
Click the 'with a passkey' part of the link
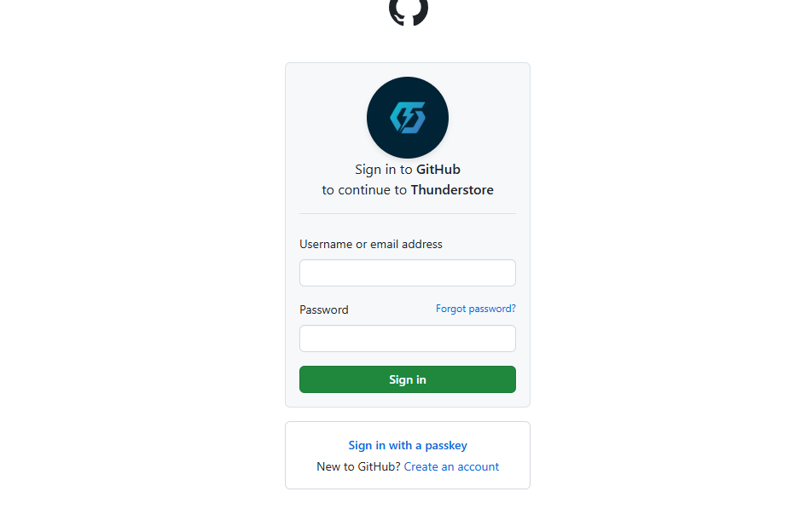point(428,445)
